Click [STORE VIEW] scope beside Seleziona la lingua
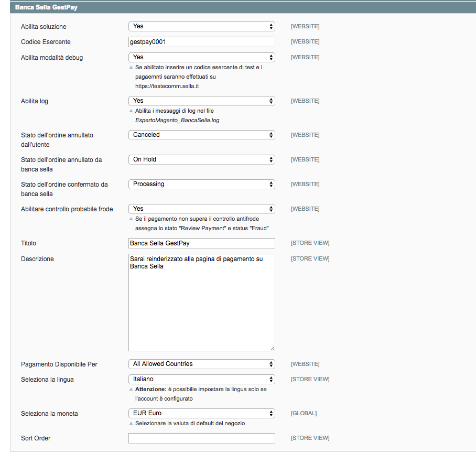 pos(310,379)
